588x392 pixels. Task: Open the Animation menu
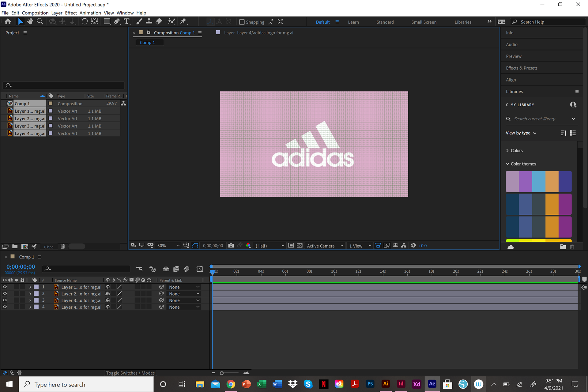(x=90, y=13)
